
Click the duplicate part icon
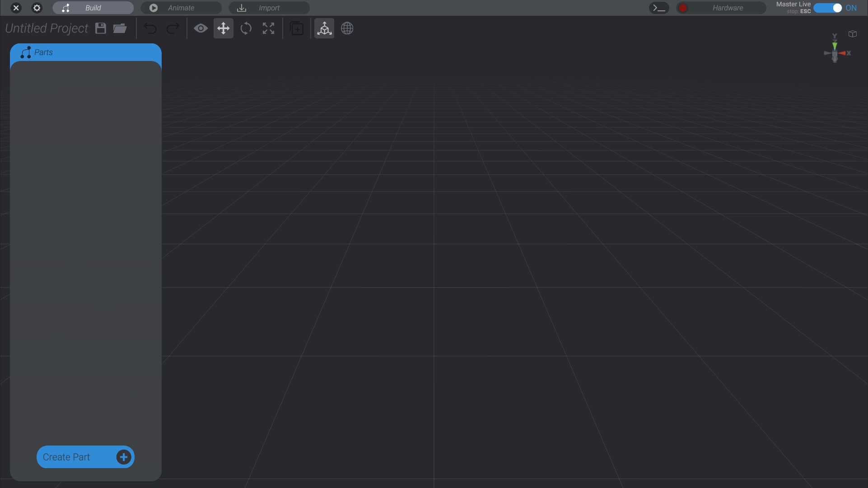point(297,28)
